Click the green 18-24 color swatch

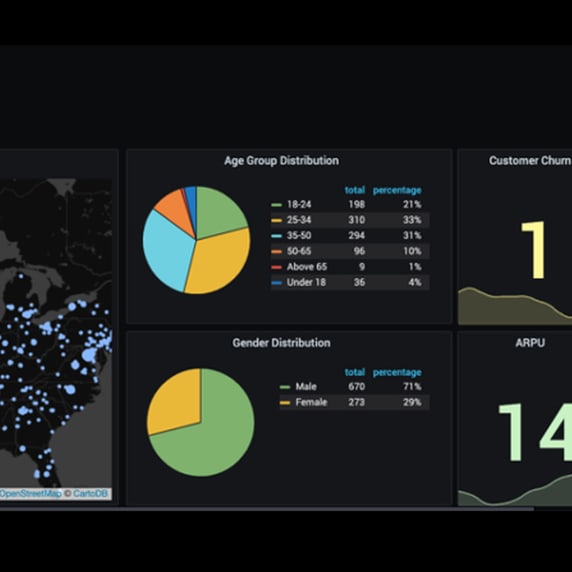click(277, 205)
